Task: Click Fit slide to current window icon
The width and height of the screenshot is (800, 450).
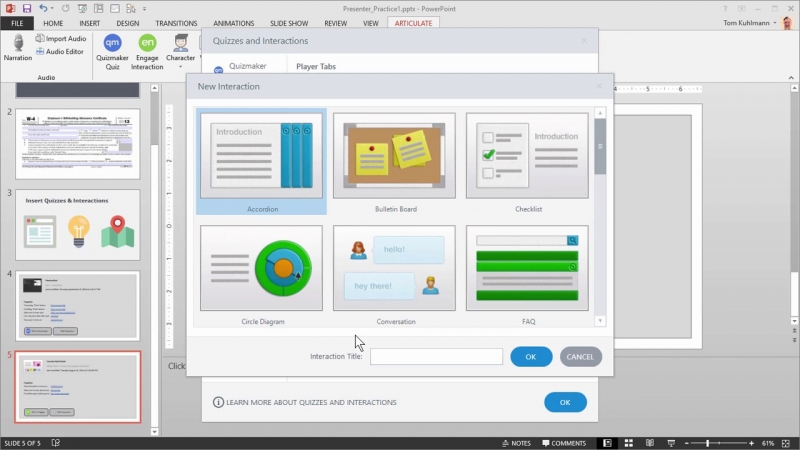Action: coord(786,443)
